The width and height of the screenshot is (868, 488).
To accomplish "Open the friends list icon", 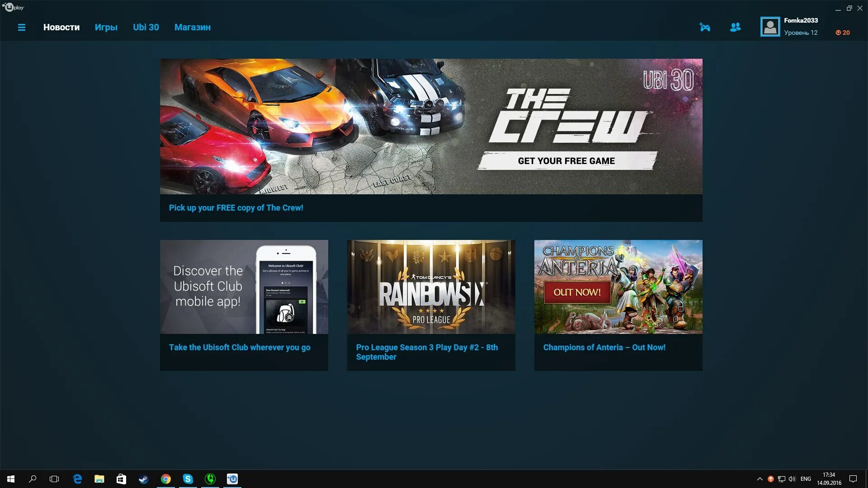I will [x=735, y=28].
